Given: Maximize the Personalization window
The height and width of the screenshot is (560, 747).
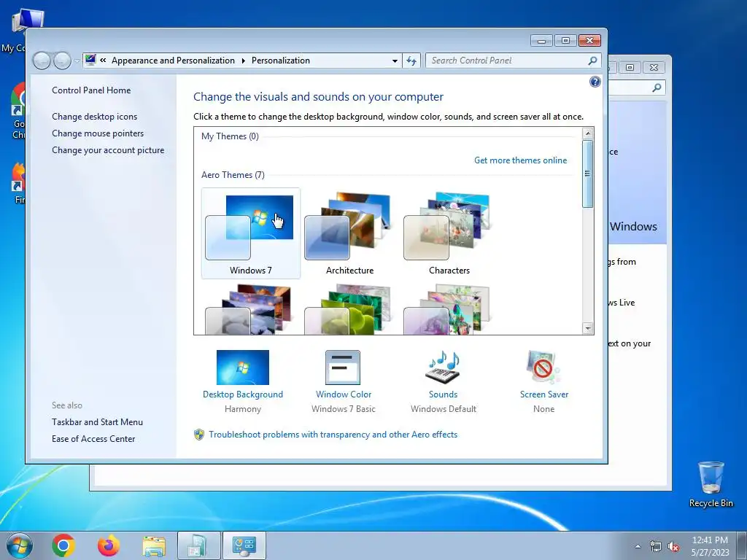Looking at the screenshot, I should [x=565, y=41].
